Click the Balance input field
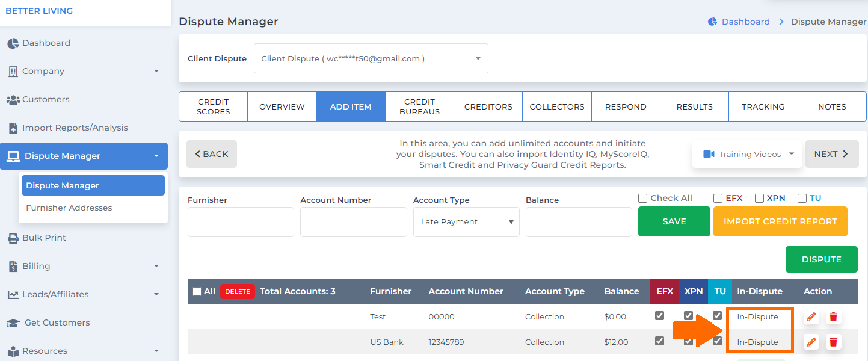 tap(579, 222)
